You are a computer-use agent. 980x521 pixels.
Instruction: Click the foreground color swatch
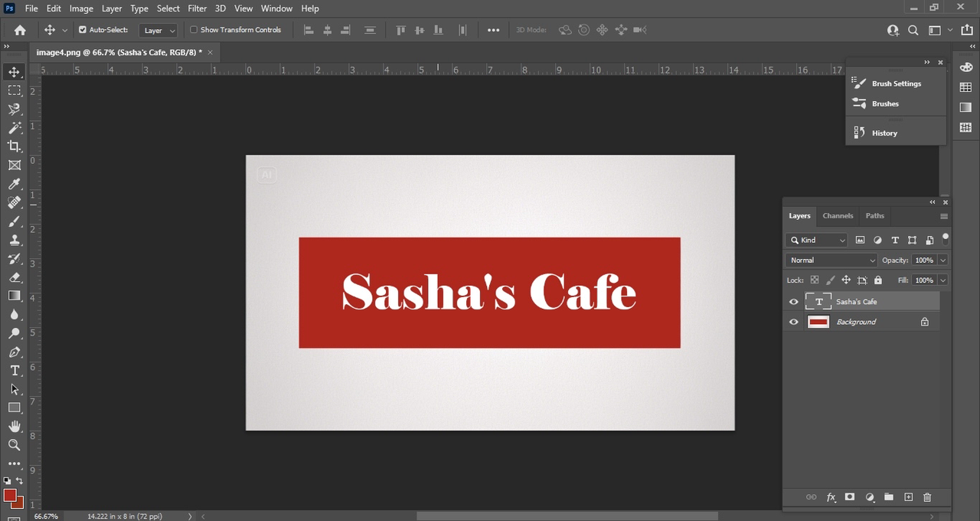[10, 496]
